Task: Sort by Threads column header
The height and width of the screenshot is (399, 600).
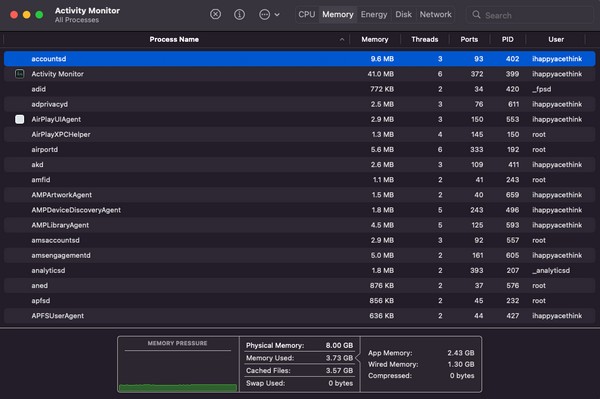Action: pos(425,39)
